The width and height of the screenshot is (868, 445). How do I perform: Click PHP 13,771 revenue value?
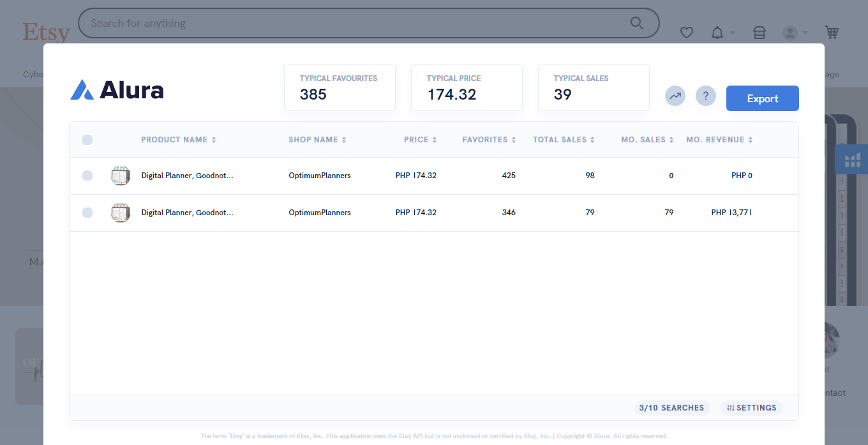(731, 213)
